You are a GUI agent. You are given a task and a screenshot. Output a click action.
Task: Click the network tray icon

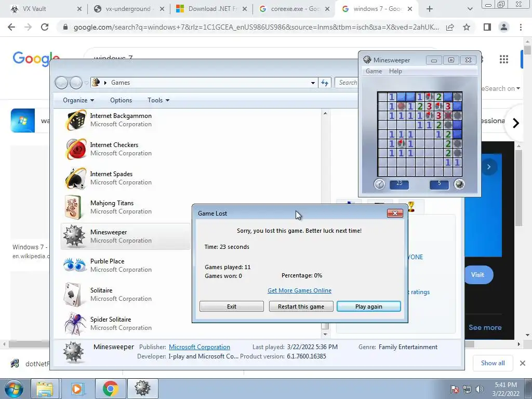pyautogui.click(x=467, y=389)
